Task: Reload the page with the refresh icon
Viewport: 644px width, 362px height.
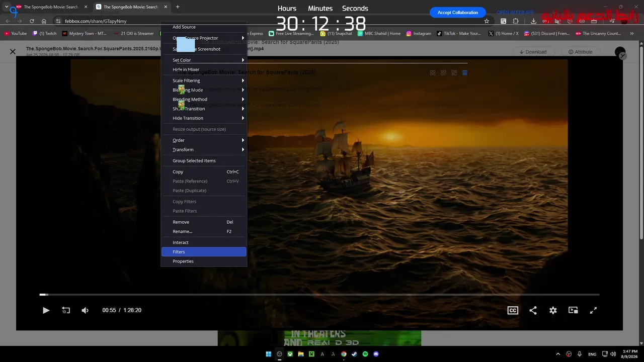Action: (32, 21)
